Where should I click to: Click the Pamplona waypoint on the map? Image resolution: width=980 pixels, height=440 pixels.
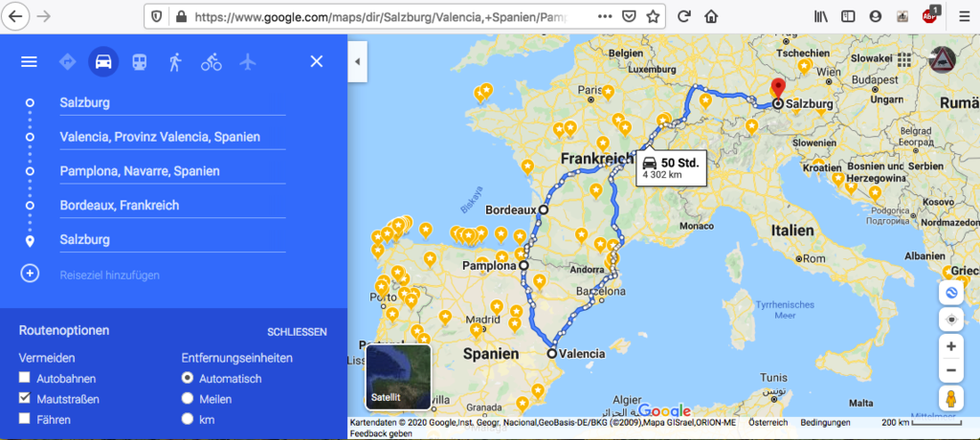point(523,266)
